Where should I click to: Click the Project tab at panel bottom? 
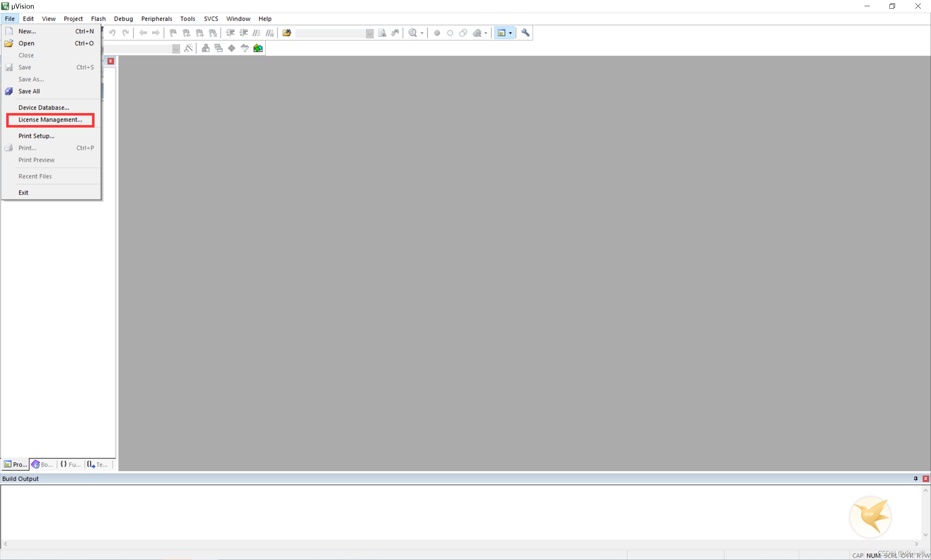click(16, 464)
